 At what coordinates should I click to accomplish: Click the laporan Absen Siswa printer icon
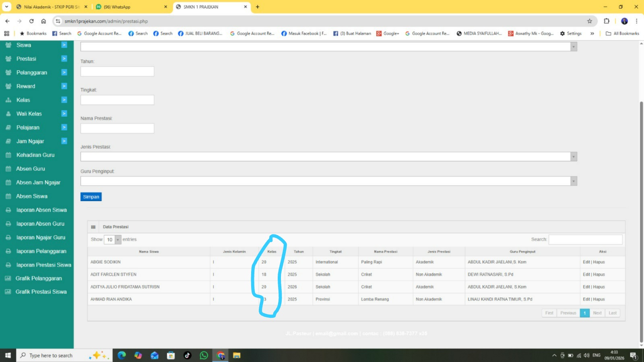(x=8, y=210)
